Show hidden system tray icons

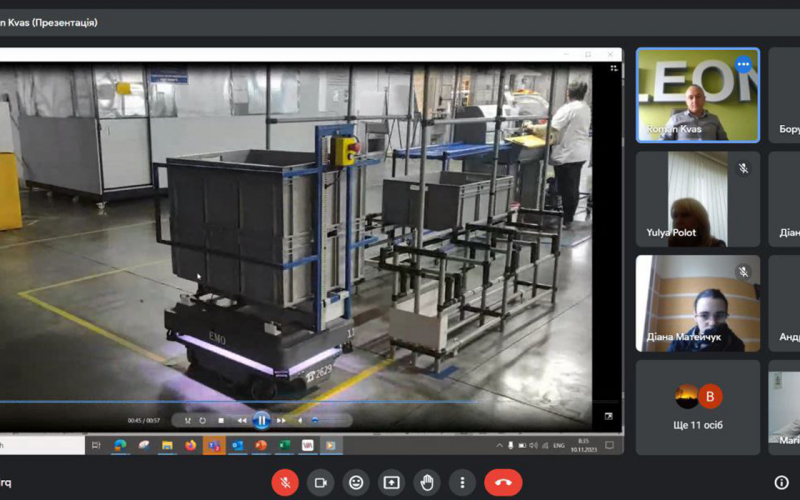point(499,445)
